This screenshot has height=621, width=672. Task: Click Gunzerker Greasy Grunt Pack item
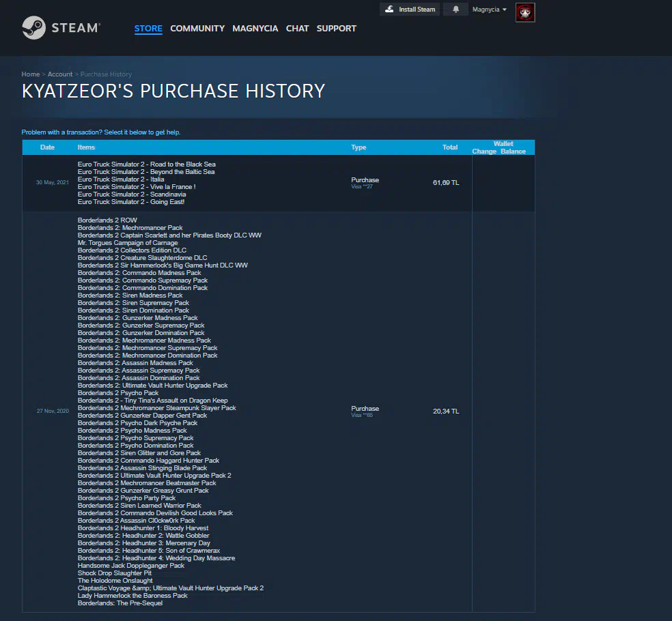(143, 491)
